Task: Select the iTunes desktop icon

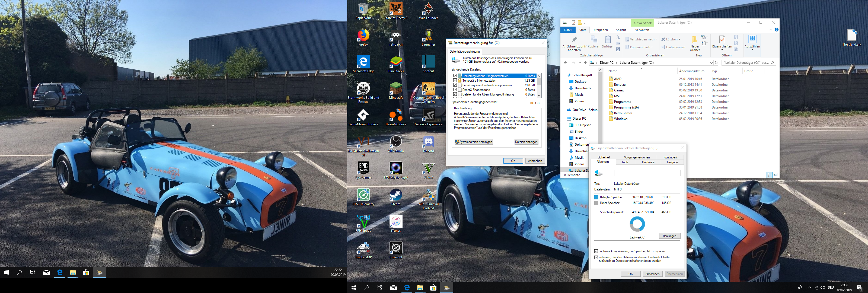Action: coord(396,224)
